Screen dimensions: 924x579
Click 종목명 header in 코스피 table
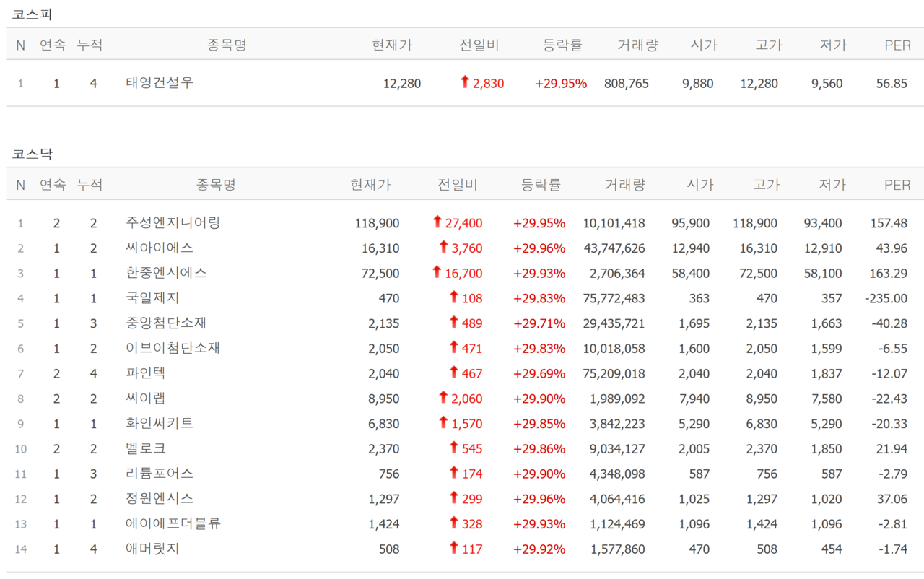pos(227,45)
